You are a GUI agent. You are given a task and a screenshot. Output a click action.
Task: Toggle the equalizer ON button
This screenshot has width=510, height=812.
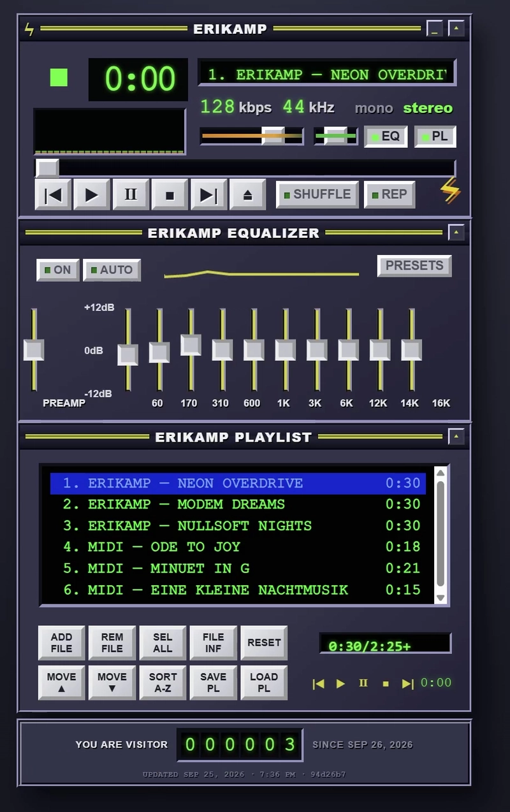click(x=58, y=270)
